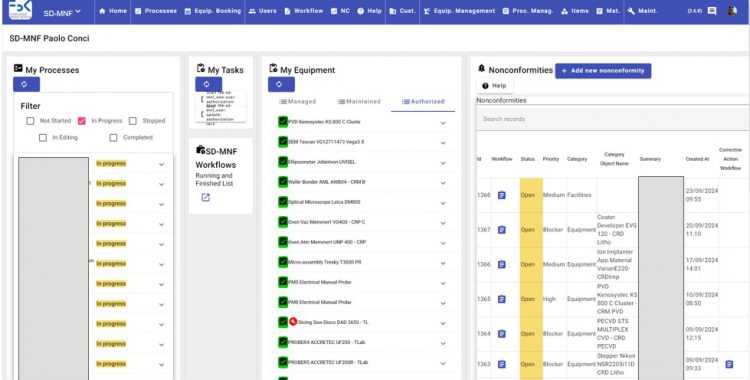Click green check icon for PVD Kenosystec KS 800 C
This screenshot has height=380, width=750.
pos(283,122)
